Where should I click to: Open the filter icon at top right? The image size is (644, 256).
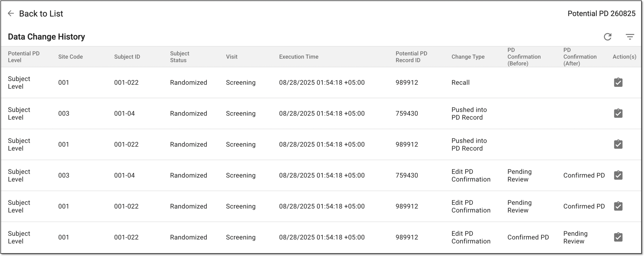click(630, 37)
